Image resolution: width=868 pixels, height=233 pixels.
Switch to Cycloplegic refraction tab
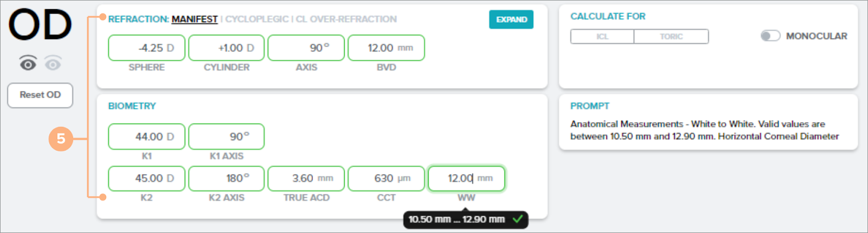(257, 19)
